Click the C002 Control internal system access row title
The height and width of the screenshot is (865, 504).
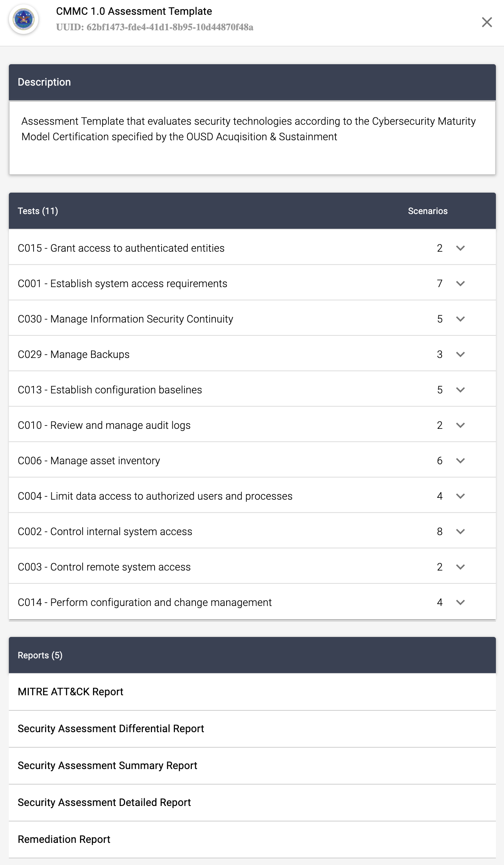click(x=105, y=532)
